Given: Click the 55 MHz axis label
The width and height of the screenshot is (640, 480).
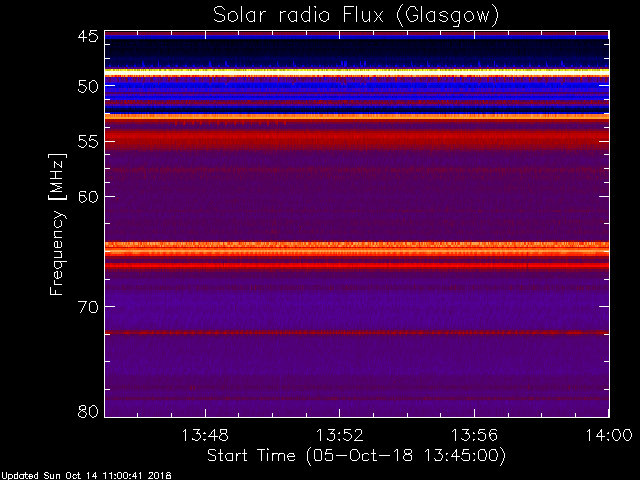Looking at the screenshot, I should pyautogui.click(x=88, y=142).
